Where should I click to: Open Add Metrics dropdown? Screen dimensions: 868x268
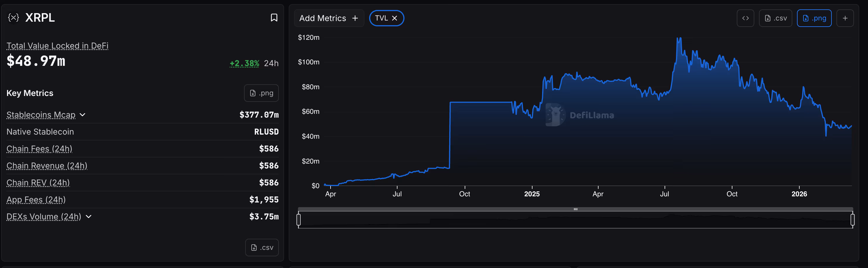click(328, 18)
